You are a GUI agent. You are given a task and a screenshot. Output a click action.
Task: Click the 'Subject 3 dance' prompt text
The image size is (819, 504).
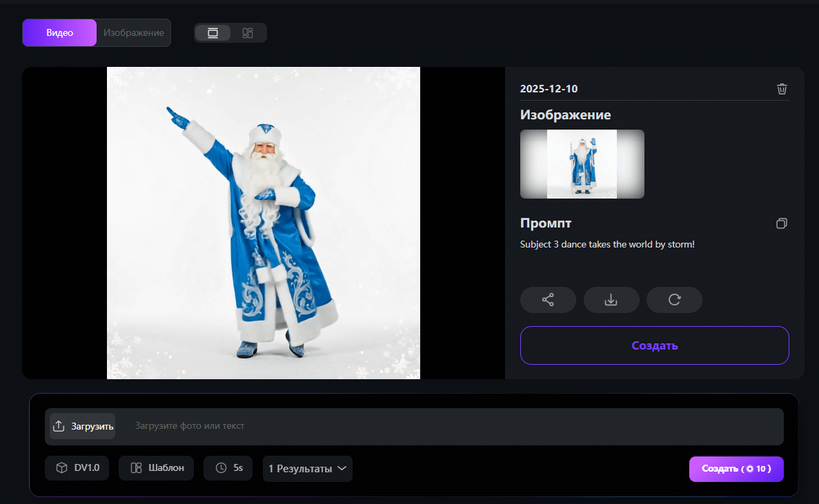pyautogui.click(x=606, y=244)
